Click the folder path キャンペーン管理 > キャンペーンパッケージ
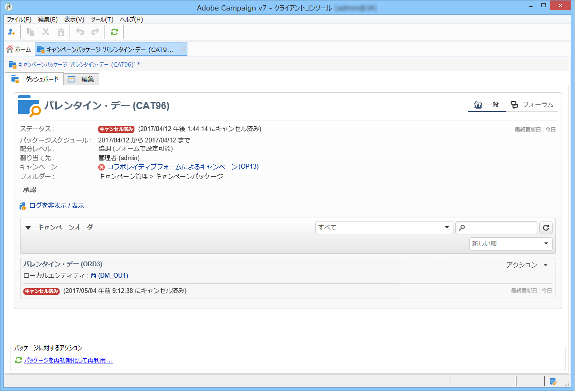The height and width of the screenshot is (392, 575). (161, 176)
